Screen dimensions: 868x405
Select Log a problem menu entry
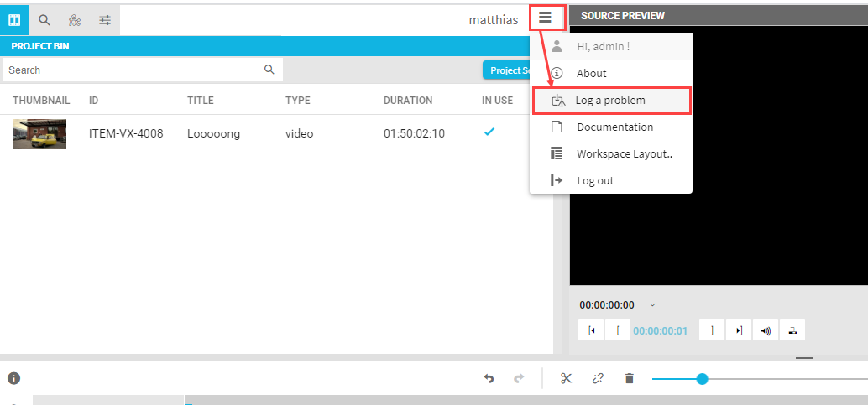coord(610,101)
